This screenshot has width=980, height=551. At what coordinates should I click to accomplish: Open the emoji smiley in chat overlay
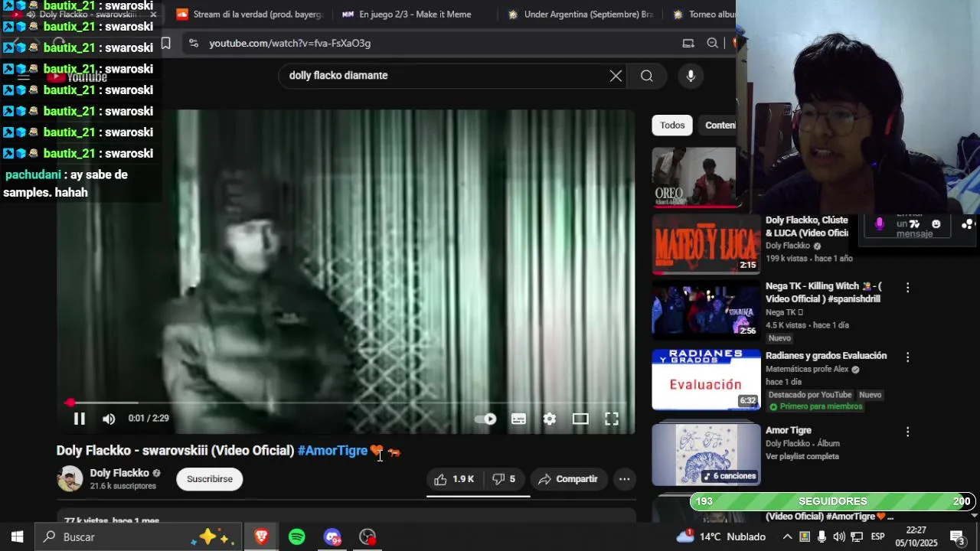(x=936, y=224)
